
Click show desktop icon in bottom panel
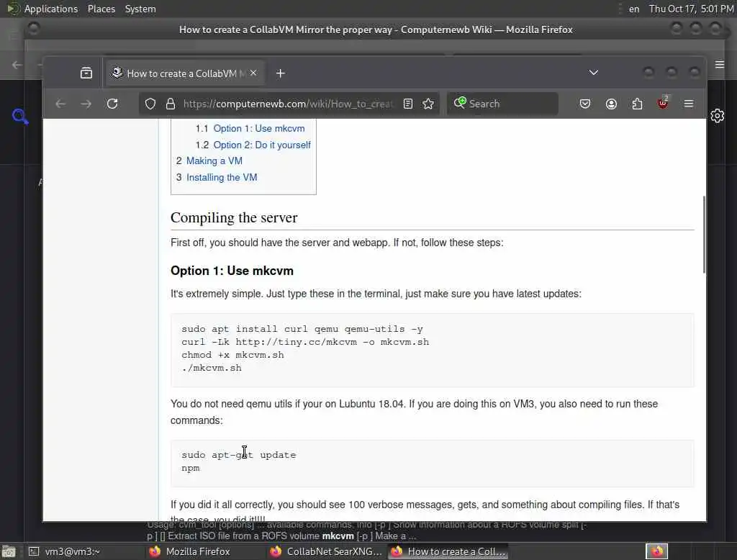click(9, 551)
